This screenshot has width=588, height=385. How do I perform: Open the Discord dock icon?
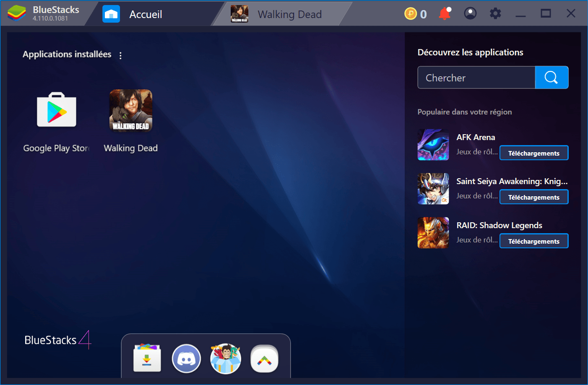[186, 359]
